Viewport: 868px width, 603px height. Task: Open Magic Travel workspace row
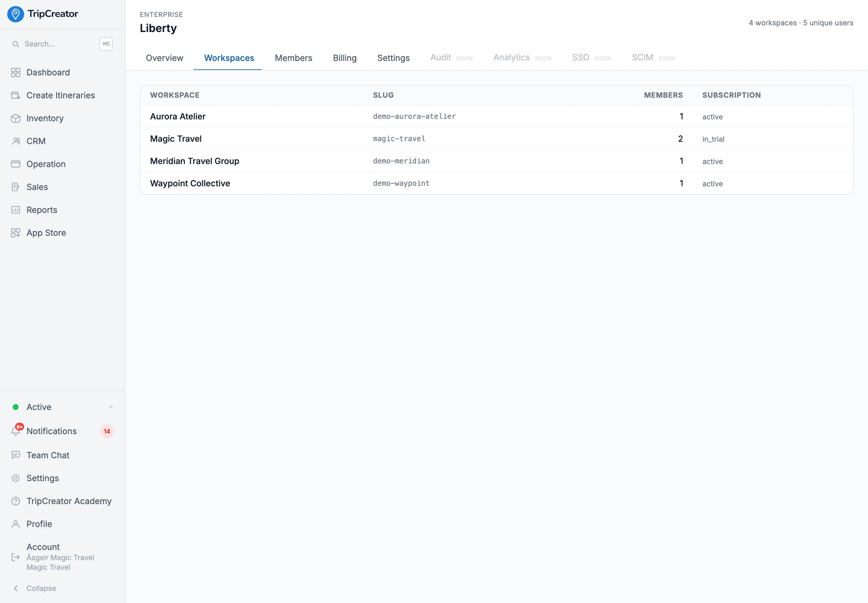pyautogui.click(x=496, y=139)
